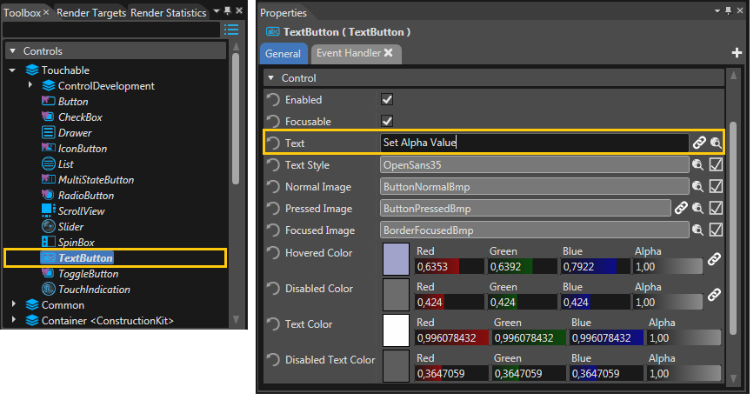Open the Hovered Color swatch
This screenshot has width=751, height=396.
pyautogui.click(x=396, y=259)
